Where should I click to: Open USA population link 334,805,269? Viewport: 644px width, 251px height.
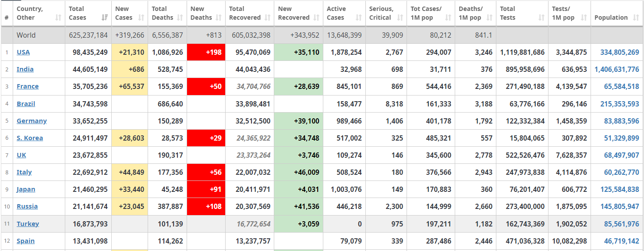pos(619,52)
